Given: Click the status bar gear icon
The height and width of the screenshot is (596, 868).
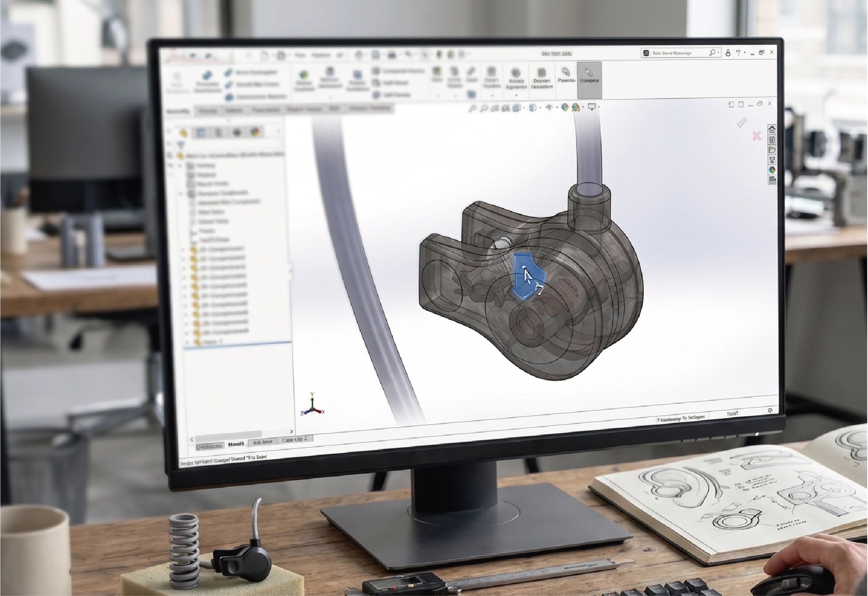Looking at the screenshot, I should [x=770, y=410].
